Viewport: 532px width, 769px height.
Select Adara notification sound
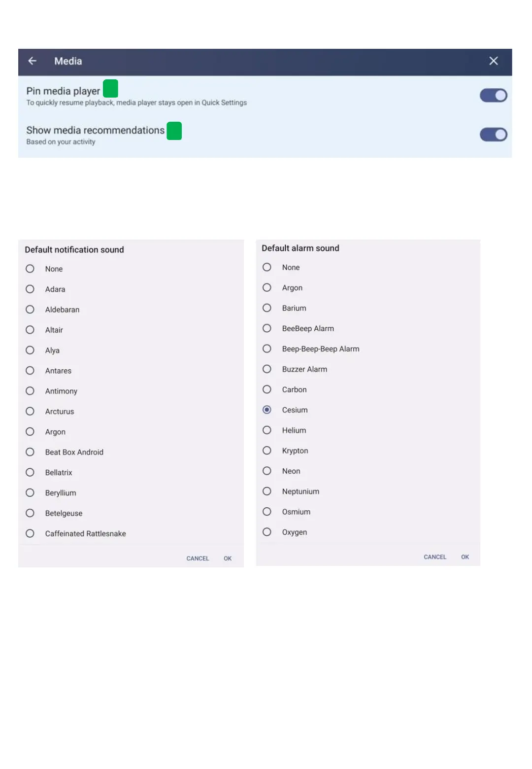pos(30,289)
